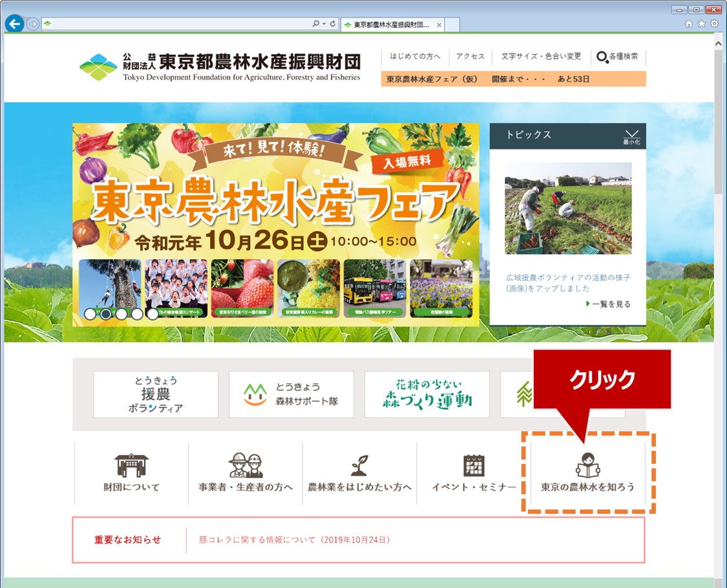
Task: Open とうきょう援農ボランティア banner
Action: coord(156,394)
